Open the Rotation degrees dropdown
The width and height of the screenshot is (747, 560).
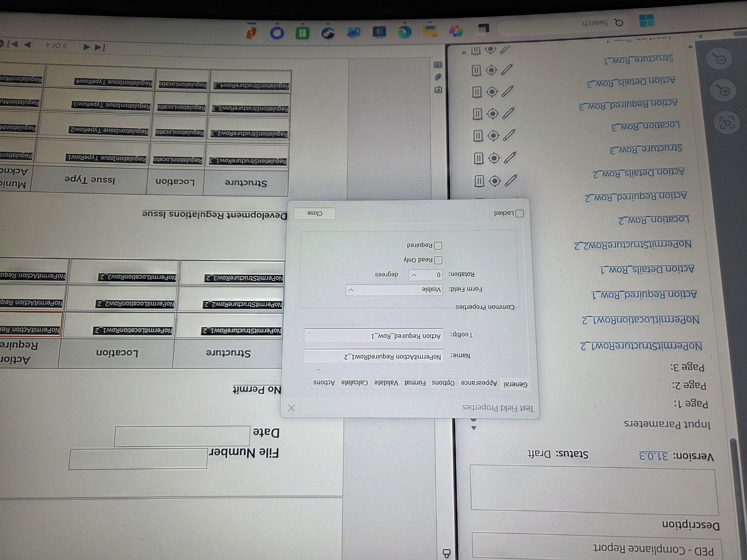click(x=425, y=275)
